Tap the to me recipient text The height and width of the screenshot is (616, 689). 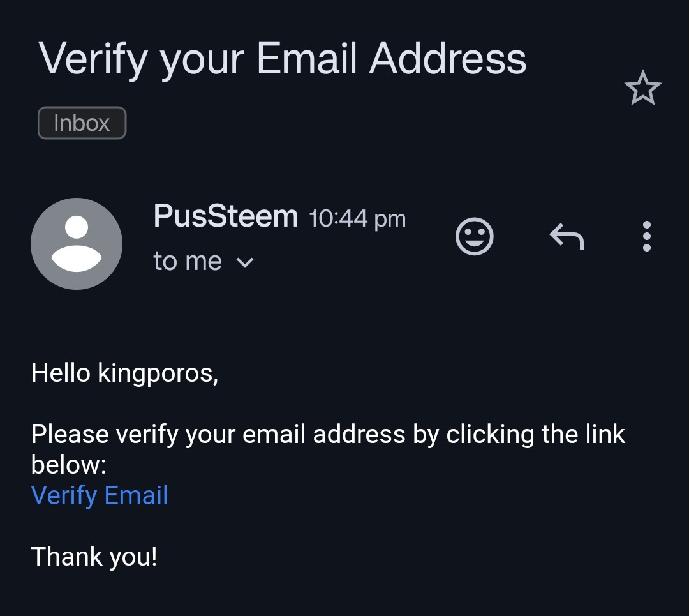188,261
